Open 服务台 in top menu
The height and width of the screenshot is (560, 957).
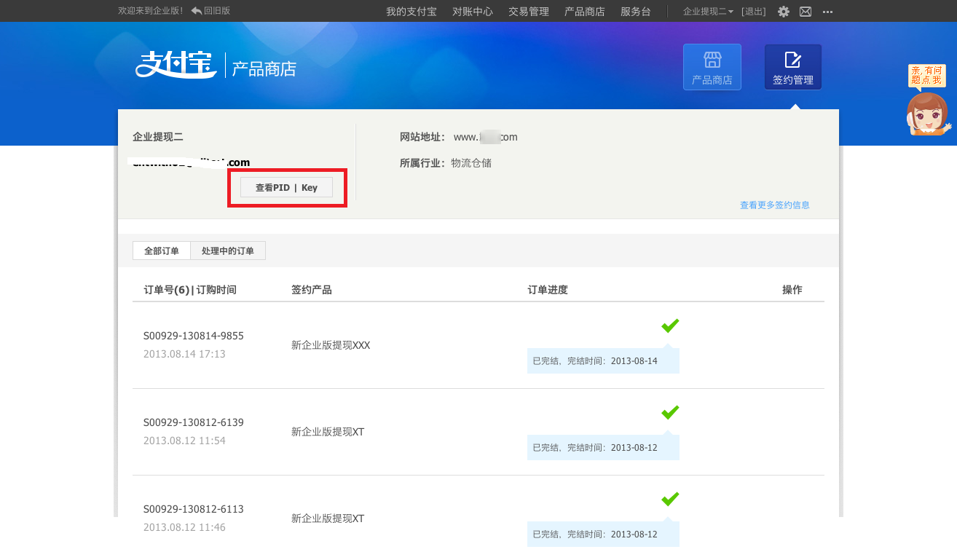pyautogui.click(x=635, y=12)
